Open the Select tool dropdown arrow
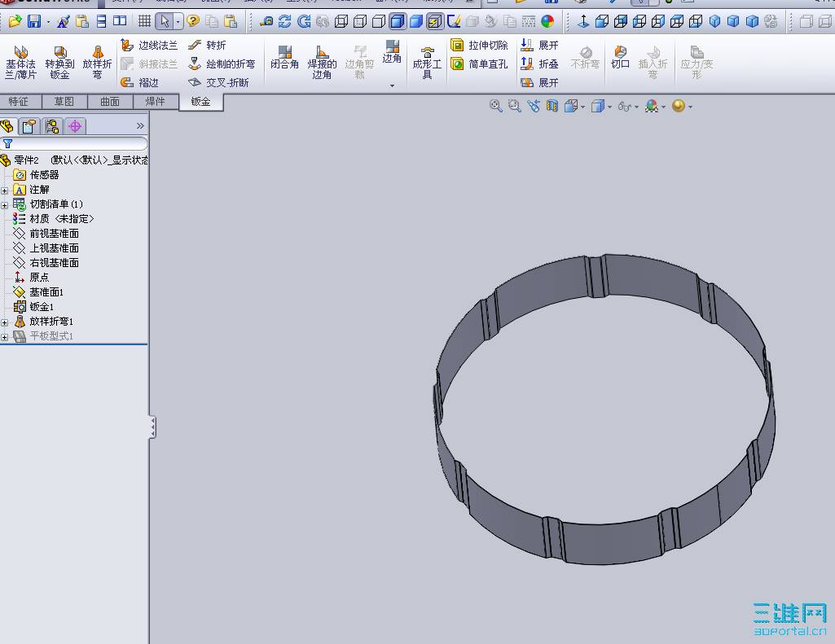 click(x=178, y=22)
